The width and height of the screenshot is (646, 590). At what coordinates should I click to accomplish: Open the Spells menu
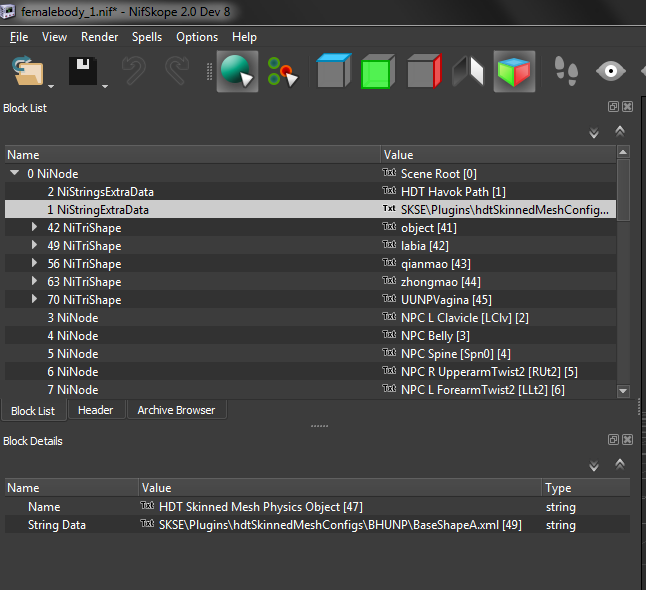coord(147,37)
